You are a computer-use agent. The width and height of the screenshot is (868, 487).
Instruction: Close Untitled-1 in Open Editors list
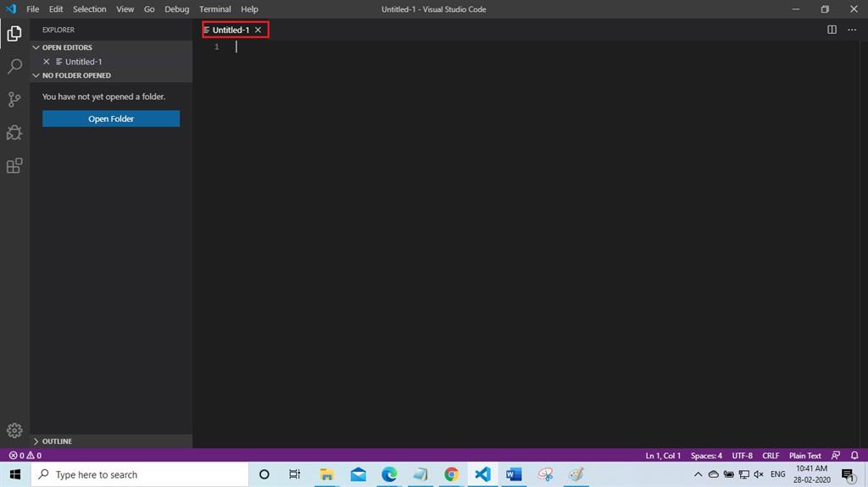tap(47, 62)
